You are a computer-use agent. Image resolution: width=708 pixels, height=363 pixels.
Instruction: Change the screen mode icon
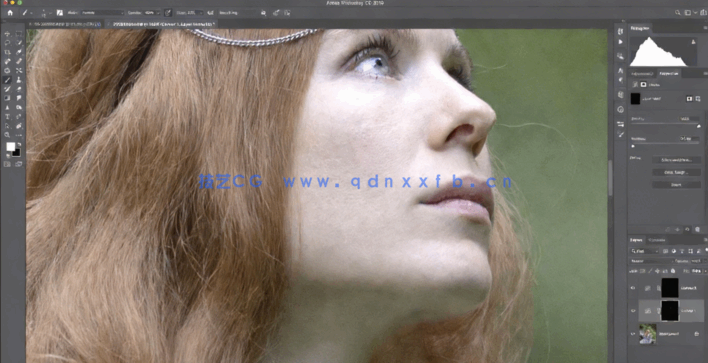tap(19, 164)
